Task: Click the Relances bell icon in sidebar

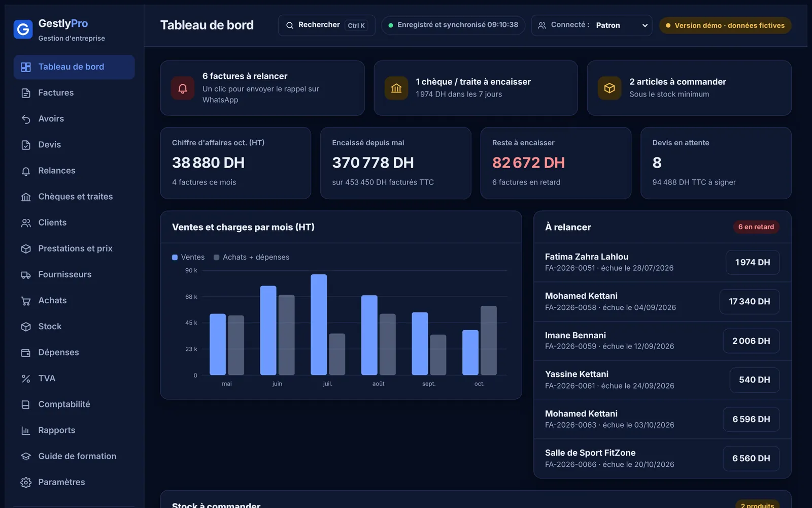Action: point(26,171)
